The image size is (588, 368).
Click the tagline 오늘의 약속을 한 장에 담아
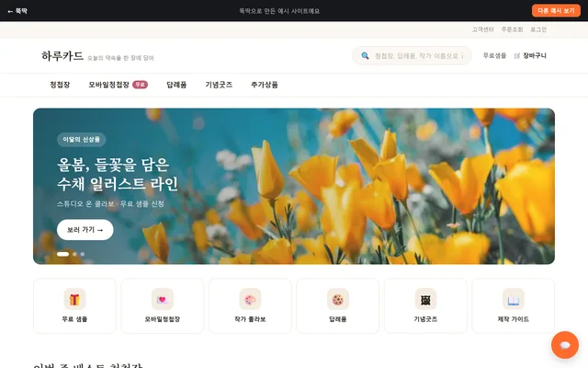point(120,58)
